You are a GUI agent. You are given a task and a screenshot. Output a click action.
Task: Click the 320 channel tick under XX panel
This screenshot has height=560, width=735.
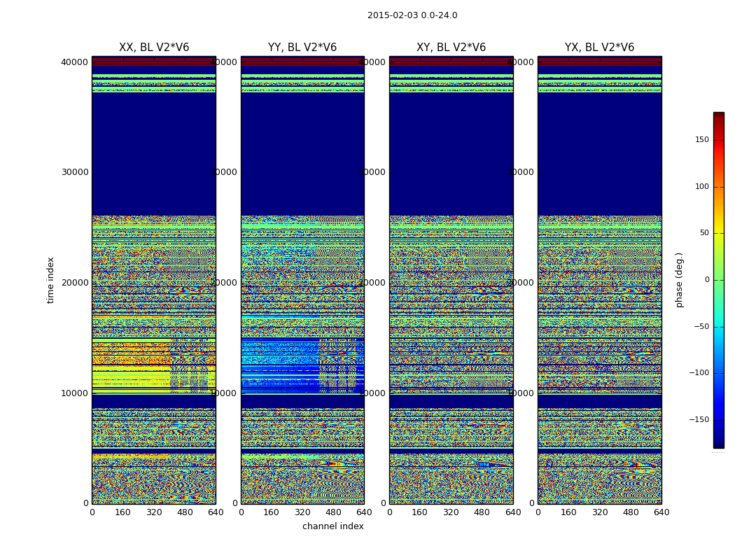click(154, 512)
